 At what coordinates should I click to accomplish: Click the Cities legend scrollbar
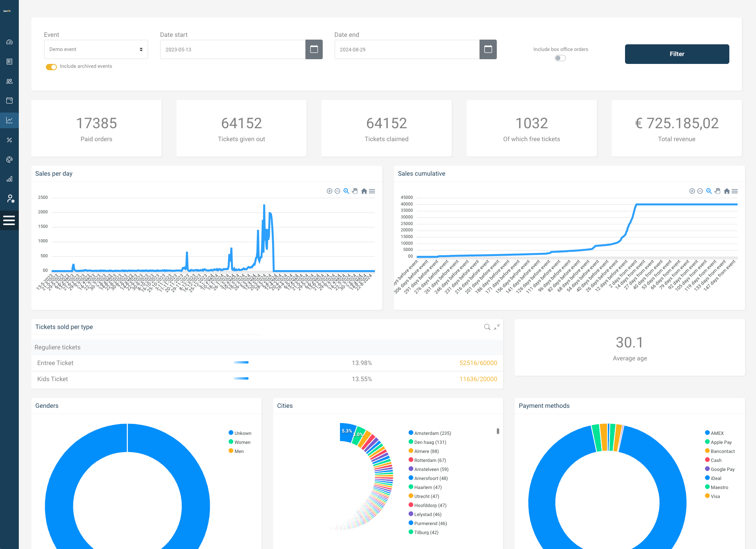coord(498,431)
